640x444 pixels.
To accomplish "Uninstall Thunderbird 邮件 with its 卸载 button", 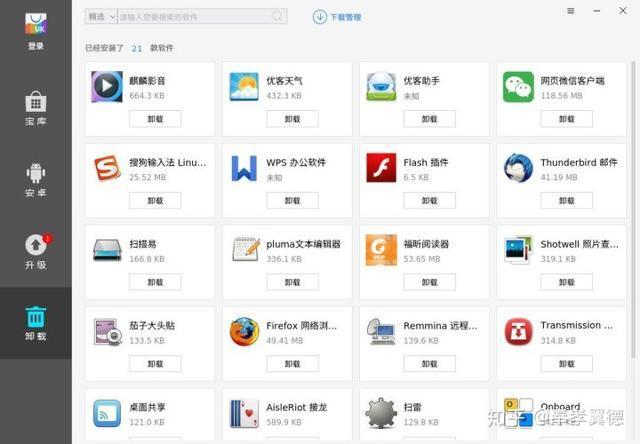I will (x=567, y=201).
